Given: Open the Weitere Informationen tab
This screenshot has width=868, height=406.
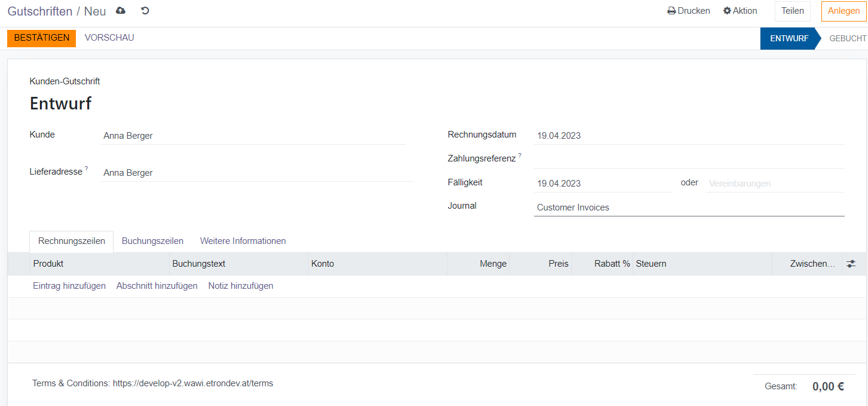Looking at the screenshot, I should (x=243, y=241).
